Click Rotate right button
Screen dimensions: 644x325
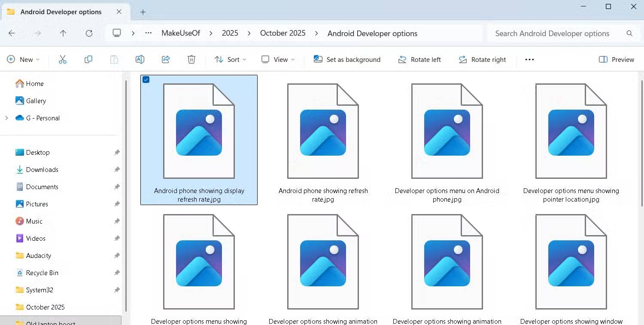point(482,59)
